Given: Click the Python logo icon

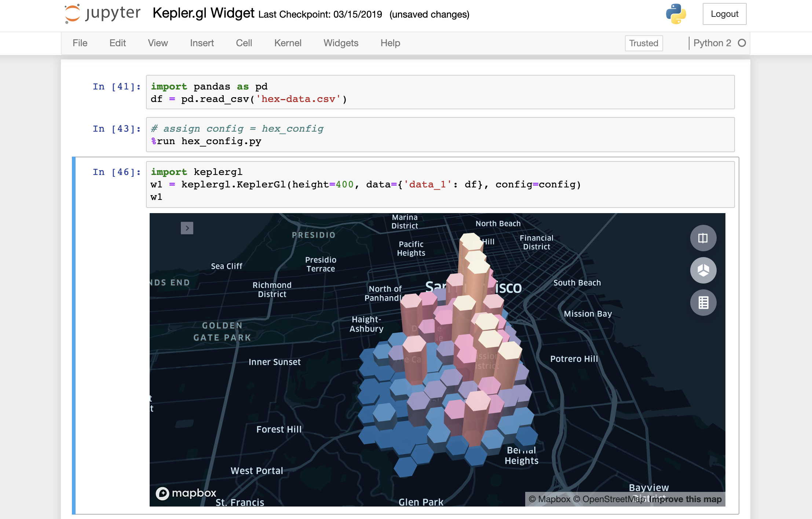Looking at the screenshot, I should coord(676,14).
